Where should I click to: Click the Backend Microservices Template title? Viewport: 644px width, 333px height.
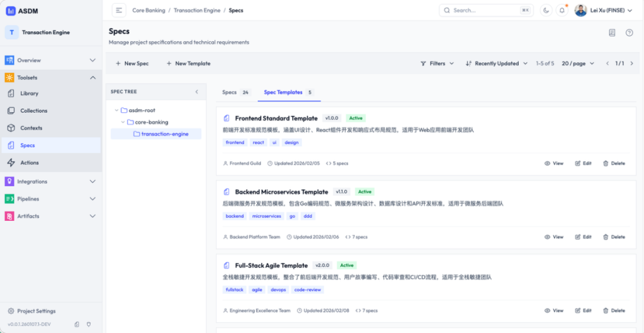281,192
